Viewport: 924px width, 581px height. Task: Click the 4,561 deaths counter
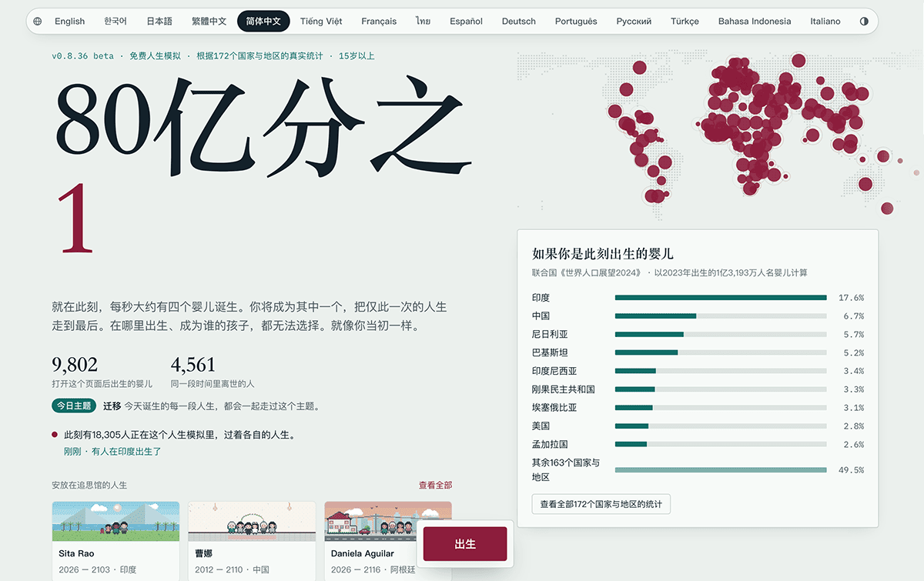[x=193, y=364]
